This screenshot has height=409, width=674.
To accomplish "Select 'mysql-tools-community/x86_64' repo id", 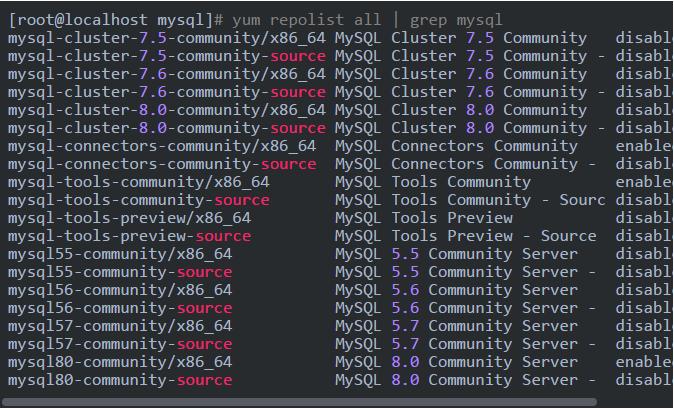I will 139,183.
